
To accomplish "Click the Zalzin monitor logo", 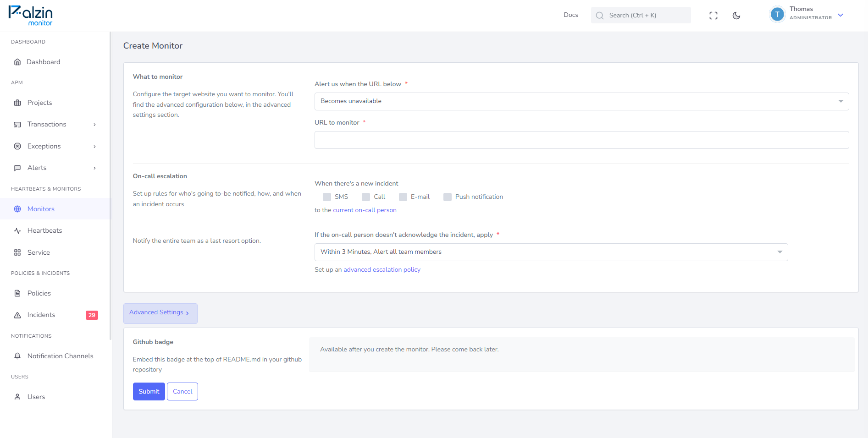I will point(31,16).
